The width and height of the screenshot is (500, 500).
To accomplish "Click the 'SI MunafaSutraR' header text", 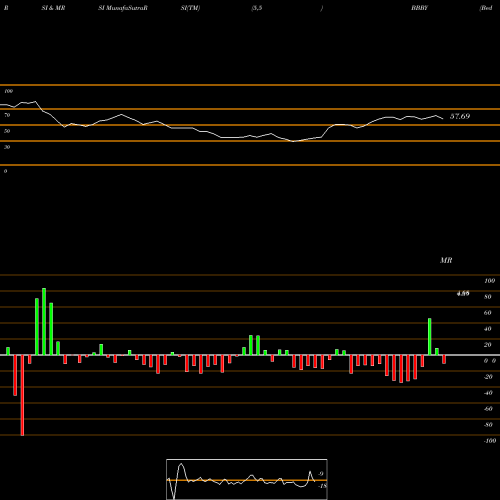I will pyautogui.click(x=123, y=8).
